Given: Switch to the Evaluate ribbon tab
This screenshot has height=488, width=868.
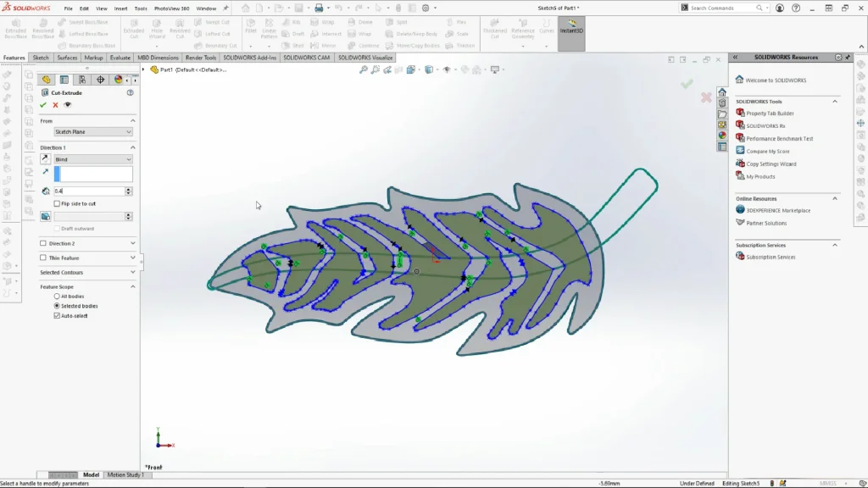Looking at the screenshot, I should [120, 58].
